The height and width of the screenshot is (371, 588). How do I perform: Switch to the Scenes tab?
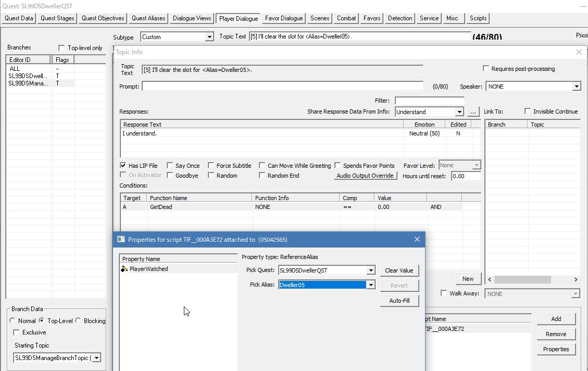(320, 18)
